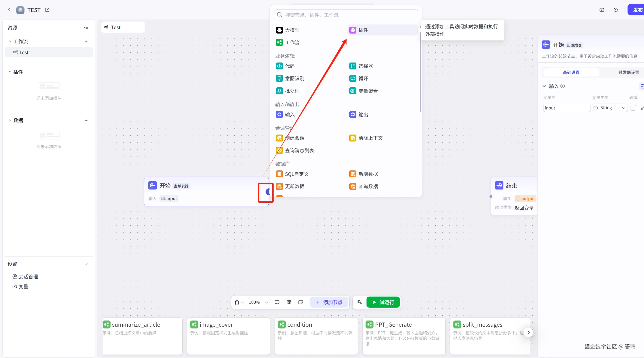
Task: Collapse the 设置 section chevron
Action: click(86, 264)
